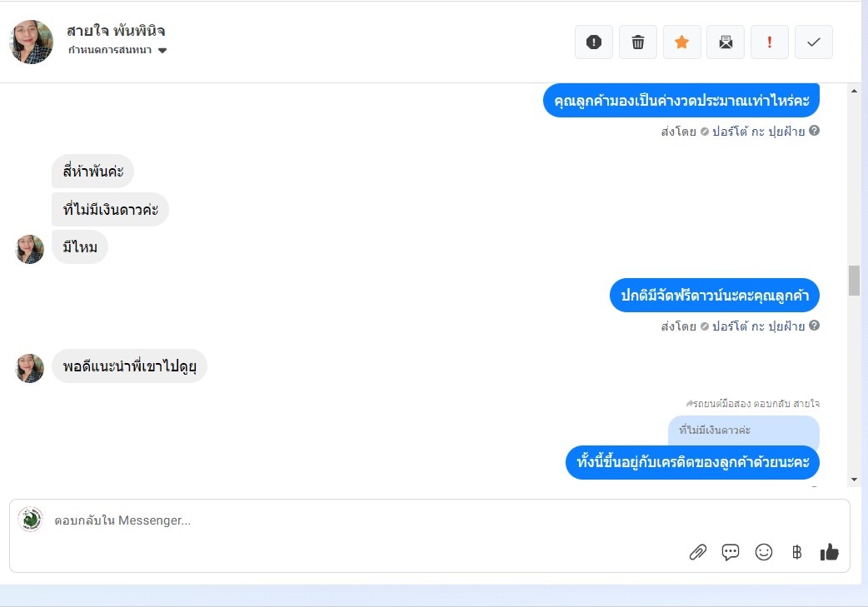Toggle the orange star follow-up flag
868x607 pixels.
coord(681,42)
